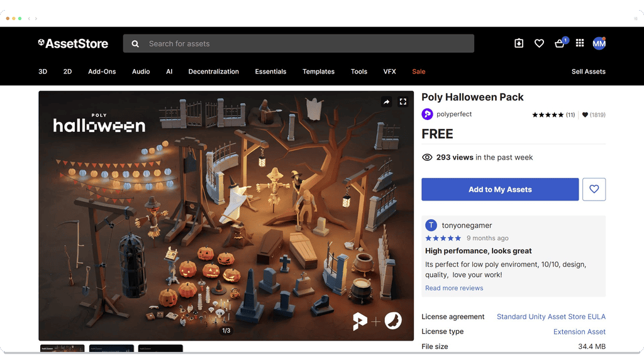Viewport: 644px width, 362px height.
Task: Open the Sale menu item
Action: [x=418, y=72]
